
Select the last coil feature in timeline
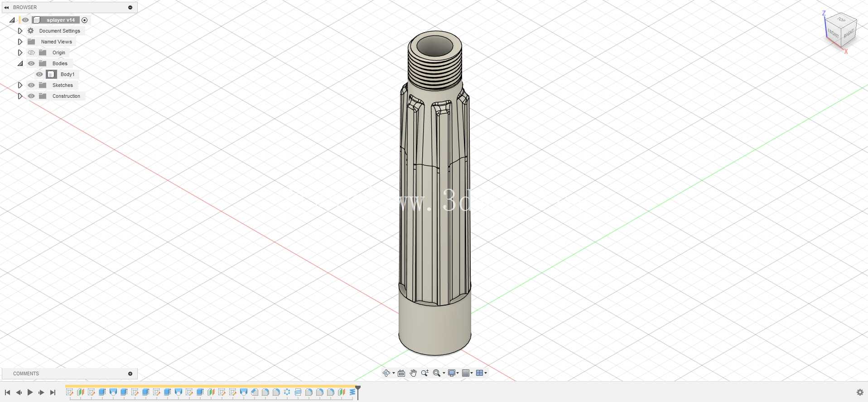point(352,392)
